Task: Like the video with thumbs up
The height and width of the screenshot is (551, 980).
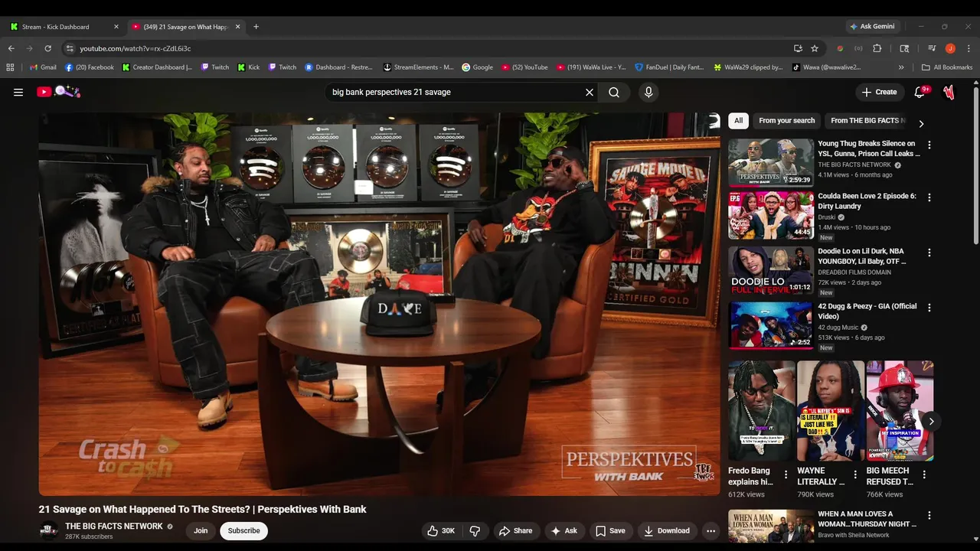Action: (441, 530)
